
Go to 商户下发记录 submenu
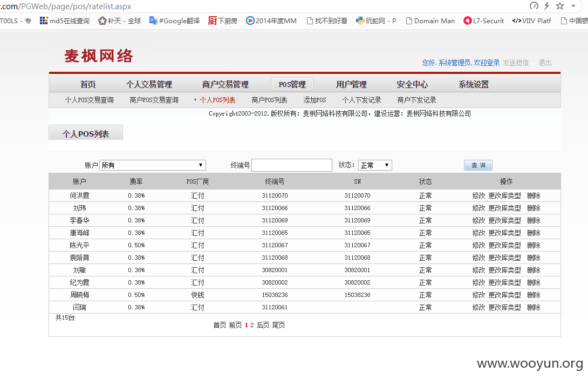click(x=416, y=100)
